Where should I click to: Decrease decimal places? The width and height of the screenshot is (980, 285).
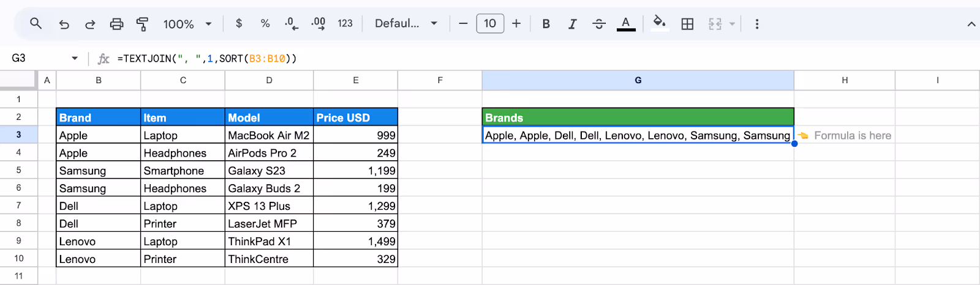292,23
